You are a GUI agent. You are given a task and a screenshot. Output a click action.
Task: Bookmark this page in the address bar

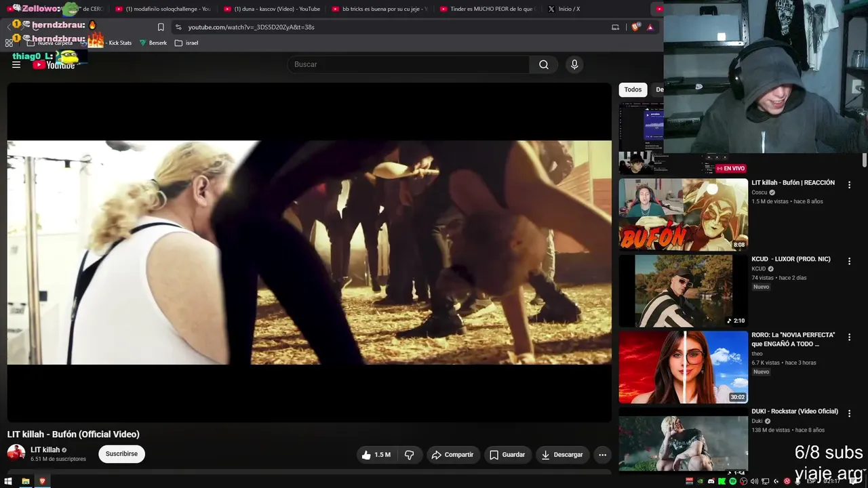161,27
